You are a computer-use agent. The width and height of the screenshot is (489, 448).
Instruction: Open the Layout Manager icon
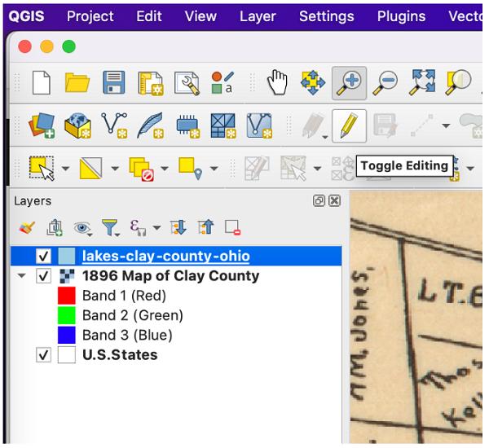coord(187,83)
